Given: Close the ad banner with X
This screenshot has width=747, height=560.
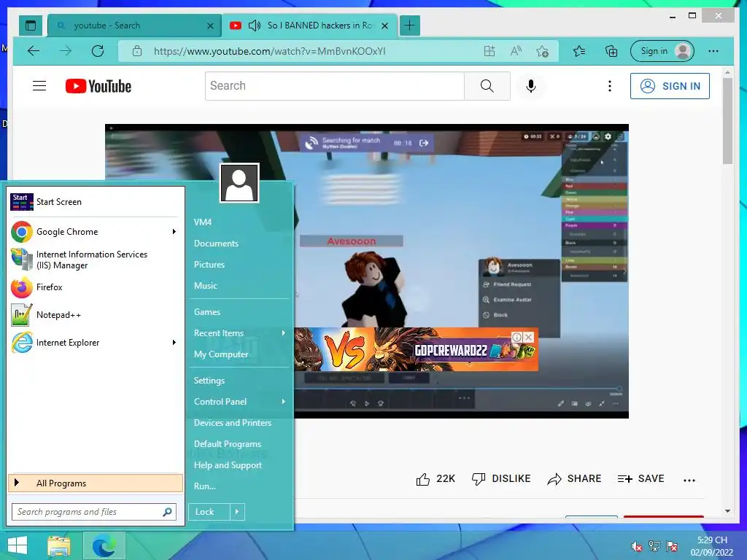Looking at the screenshot, I should (x=529, y=337).
